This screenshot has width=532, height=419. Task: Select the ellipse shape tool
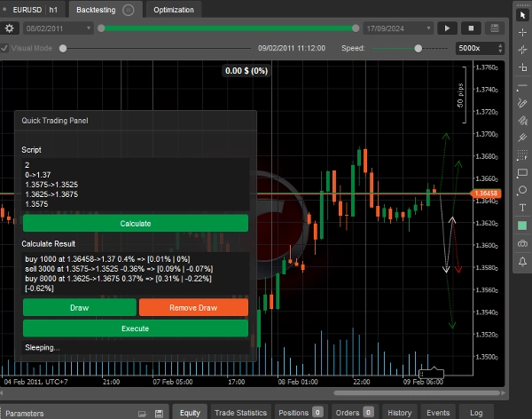[x=521, y=189]
